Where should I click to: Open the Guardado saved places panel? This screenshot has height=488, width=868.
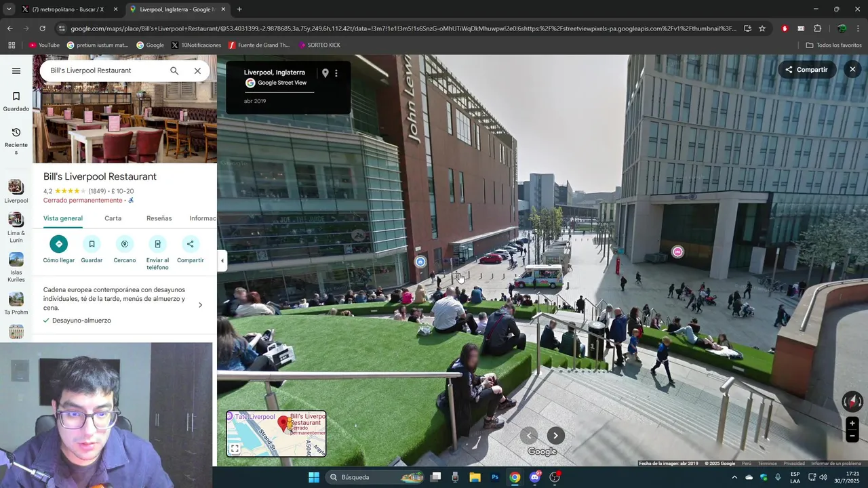pos(16,101)
